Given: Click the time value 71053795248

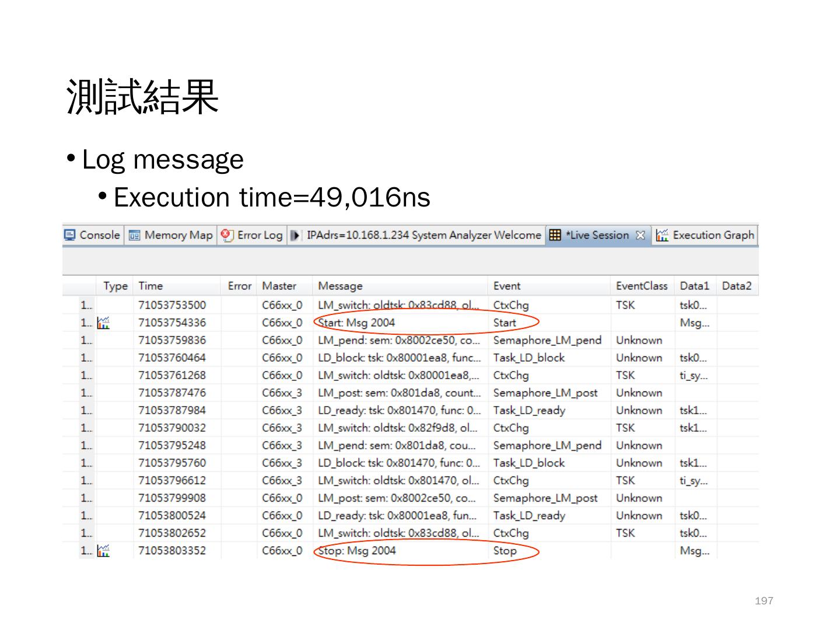Looking at the screenshot, I should 172,445.
